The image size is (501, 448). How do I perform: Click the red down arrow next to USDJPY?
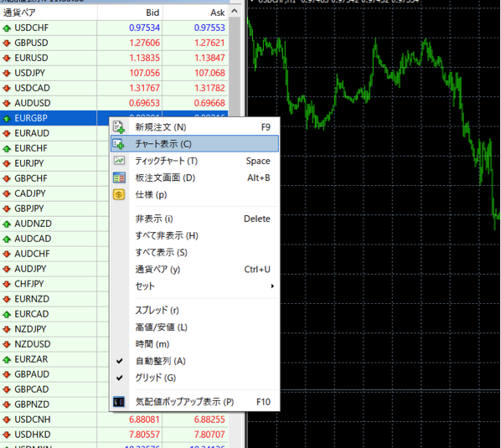[x=7, y=73]
